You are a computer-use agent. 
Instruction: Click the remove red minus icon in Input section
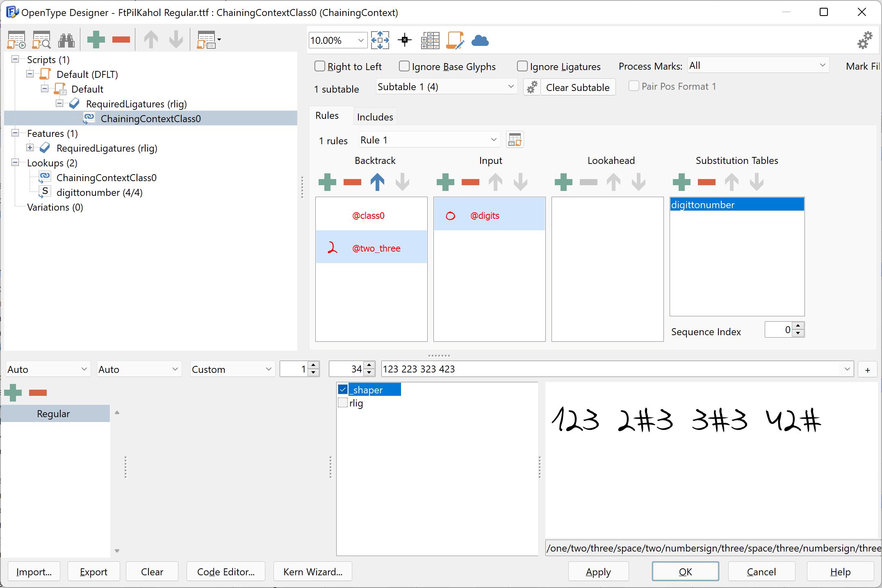point(471,182)
